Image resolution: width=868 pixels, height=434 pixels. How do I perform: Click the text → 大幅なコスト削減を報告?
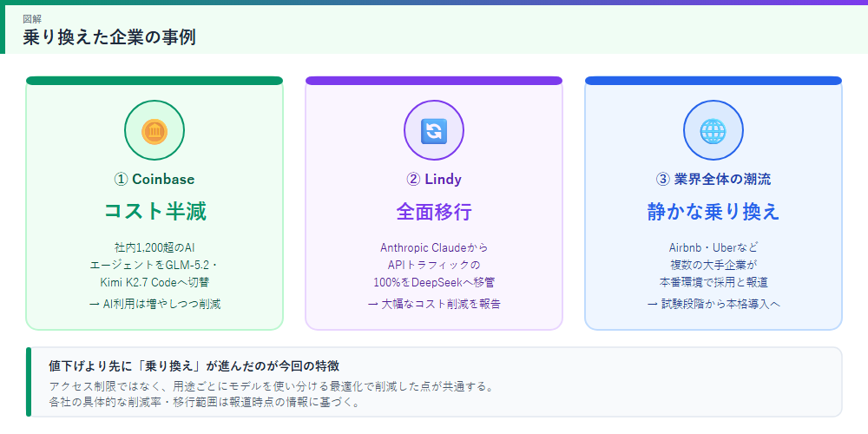tap(433, 304)
